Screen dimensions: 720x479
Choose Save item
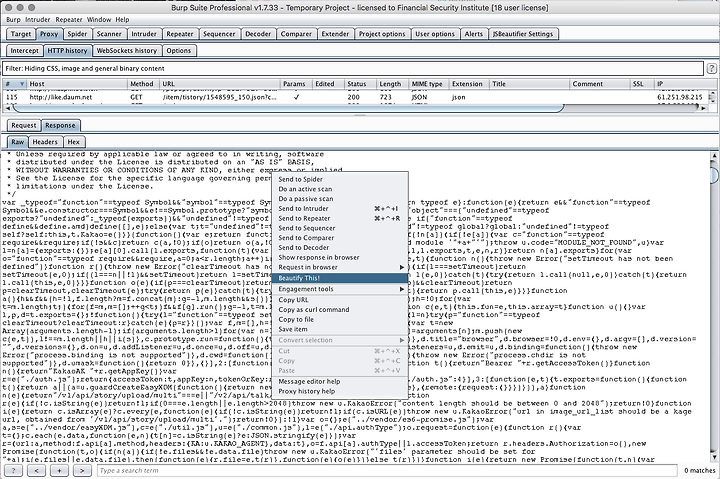click(x=340, y=329)
